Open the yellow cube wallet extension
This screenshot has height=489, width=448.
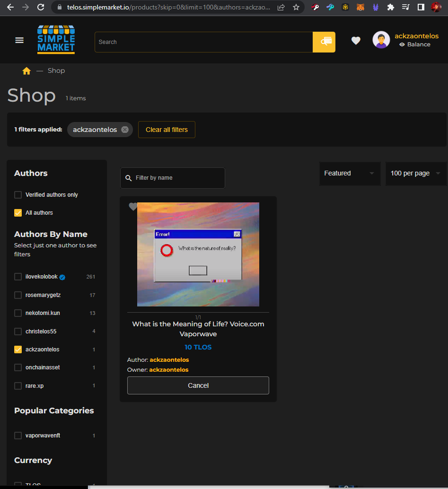(345, 7)
